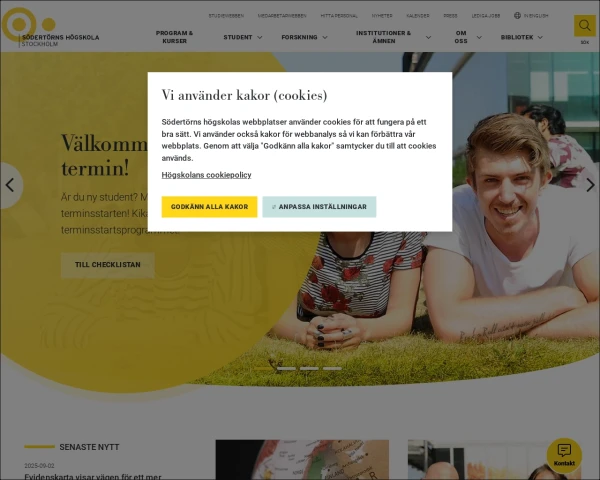Open the Om oss menu chevron
The width and height of the screenshot is (600, 480).
[x=479, y=37]
